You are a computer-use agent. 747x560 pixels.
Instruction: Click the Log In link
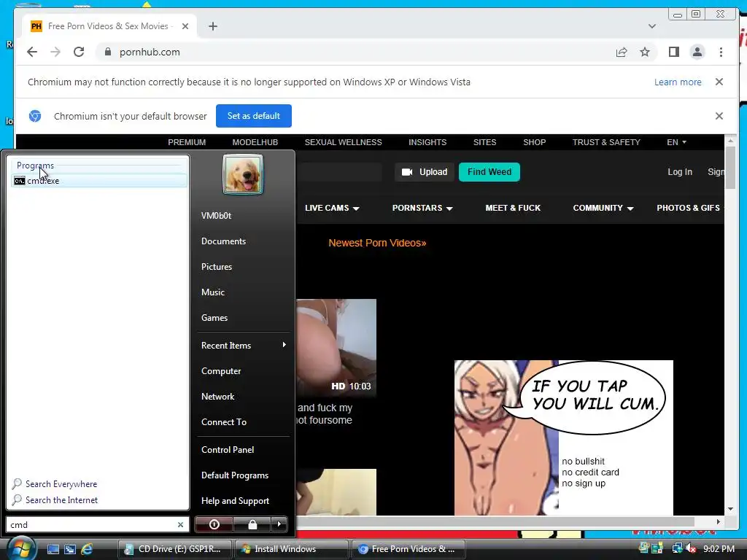pos(680,172)
